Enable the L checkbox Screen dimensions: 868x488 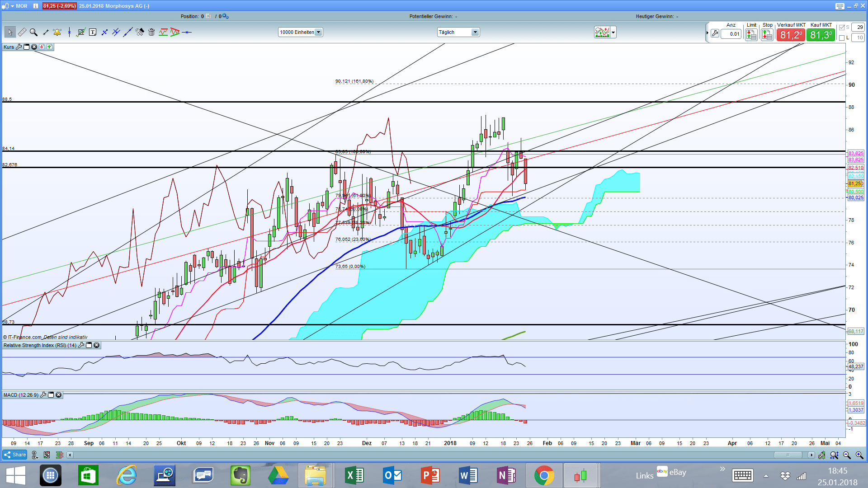(x=842, y=38)
